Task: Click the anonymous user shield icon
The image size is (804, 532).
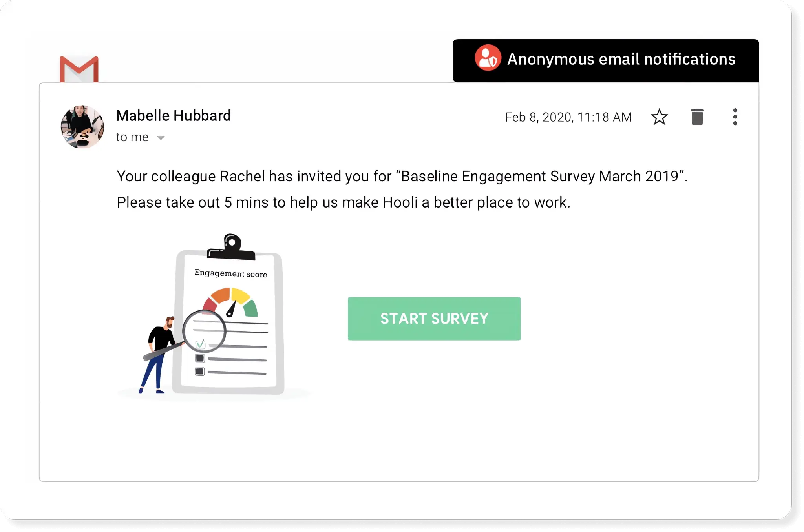Action: pyautogui.click(x=488, y=59)
